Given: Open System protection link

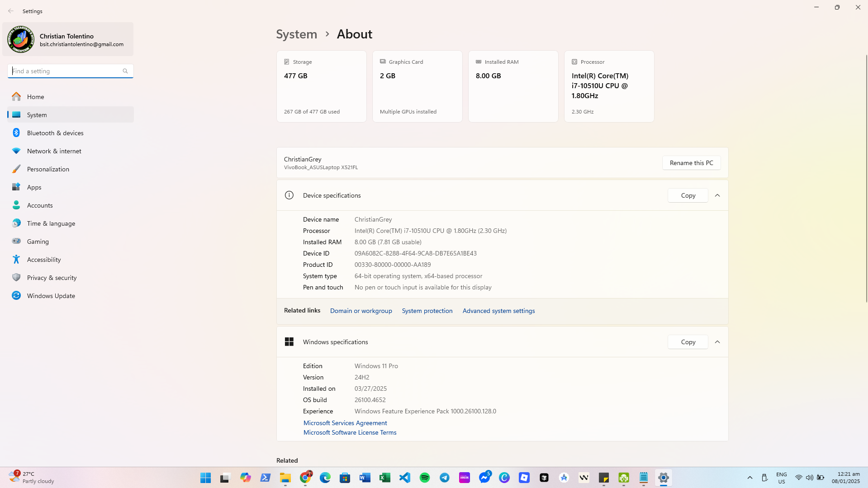Looking at the screenshot, I should (427, 311).
